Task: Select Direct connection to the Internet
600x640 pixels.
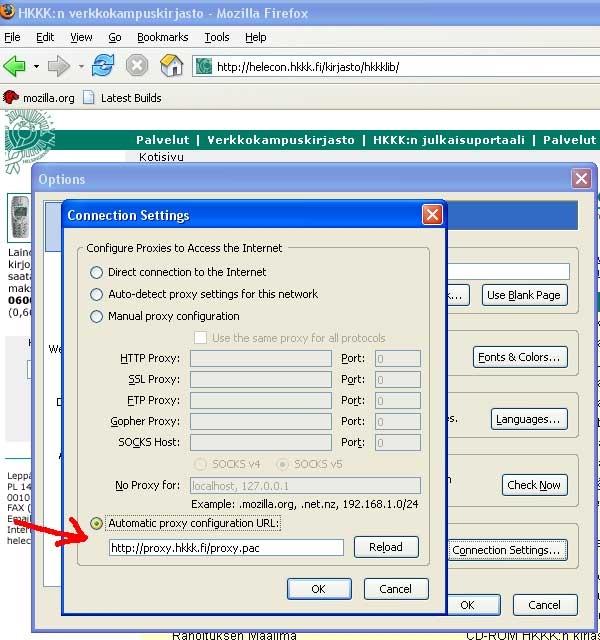Action: click(97, 272)
